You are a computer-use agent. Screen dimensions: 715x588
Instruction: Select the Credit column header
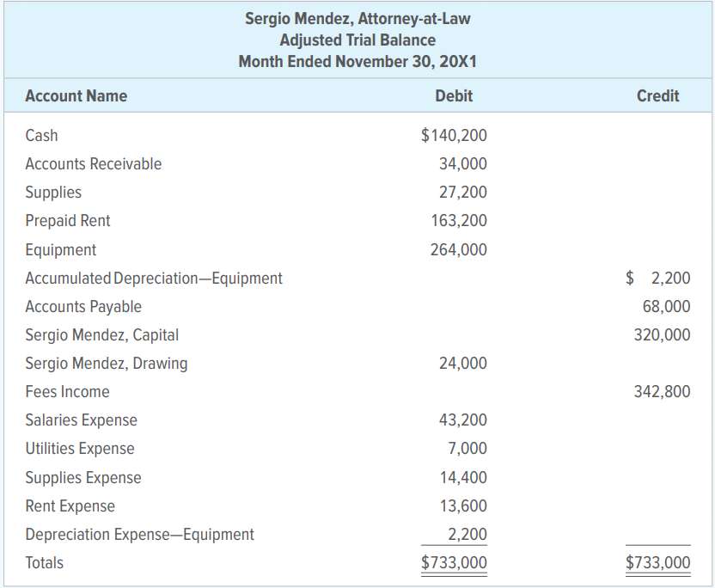coord(658,95)
